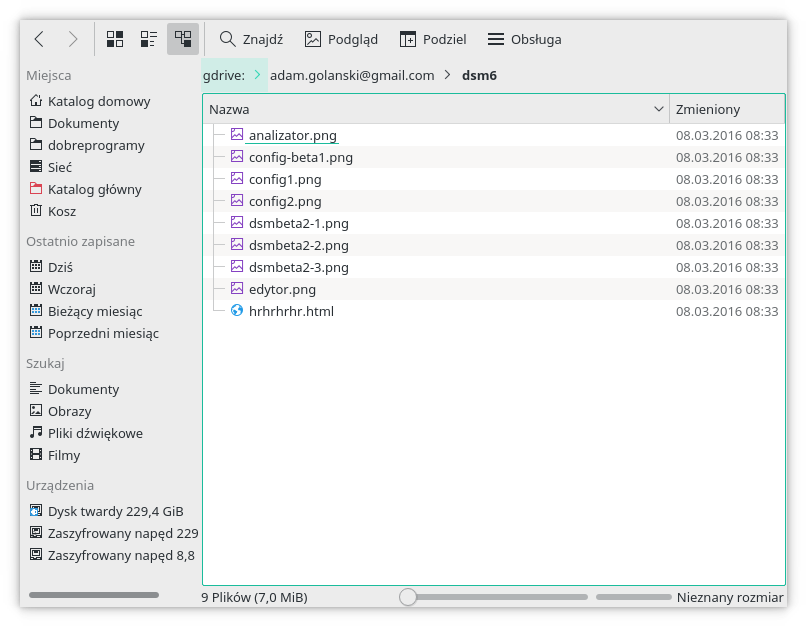
Task: Select file config-beta1.png
Action: coord(301,158)
